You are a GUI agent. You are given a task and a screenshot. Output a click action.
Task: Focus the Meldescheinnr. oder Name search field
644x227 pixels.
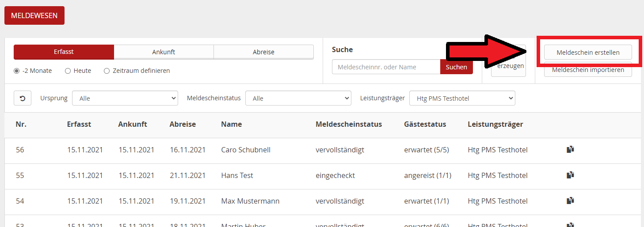tap(386, 67)
